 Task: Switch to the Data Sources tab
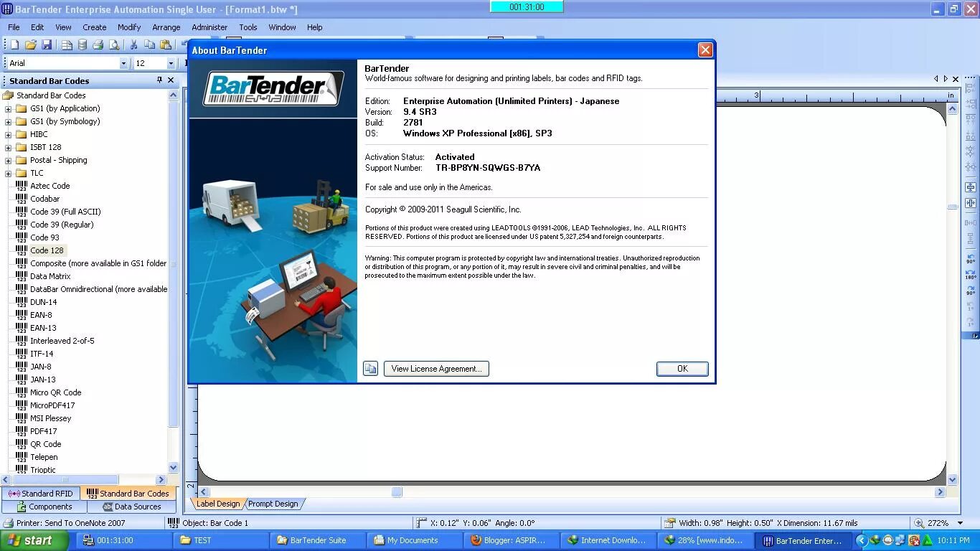click(132, 507)
